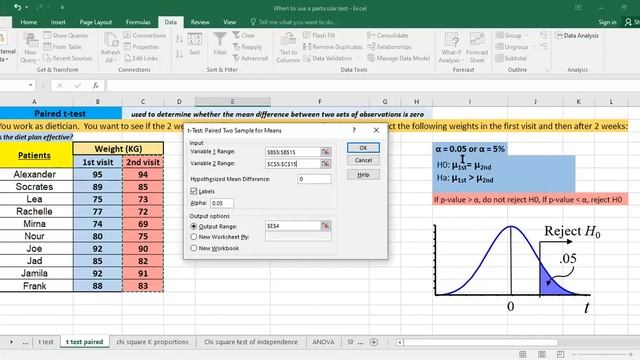Screen dimensions: 640x360
Task: Launch Text to Columns
Action: (x=288, y=48)
